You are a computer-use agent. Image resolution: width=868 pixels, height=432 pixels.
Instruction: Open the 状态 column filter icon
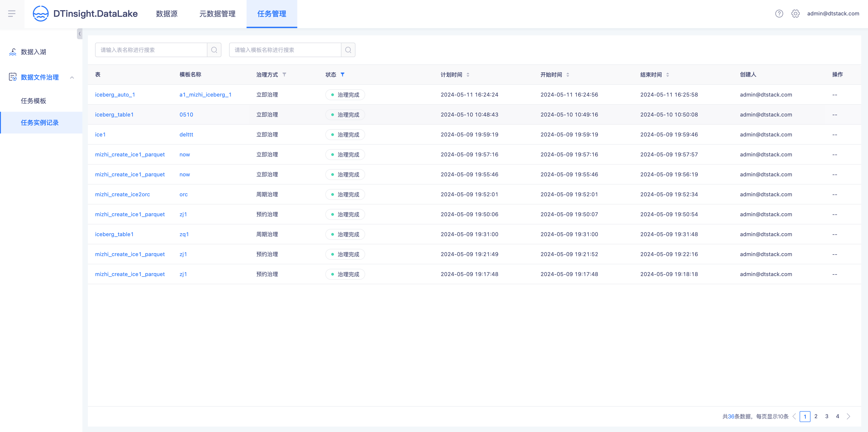point(342,75)
